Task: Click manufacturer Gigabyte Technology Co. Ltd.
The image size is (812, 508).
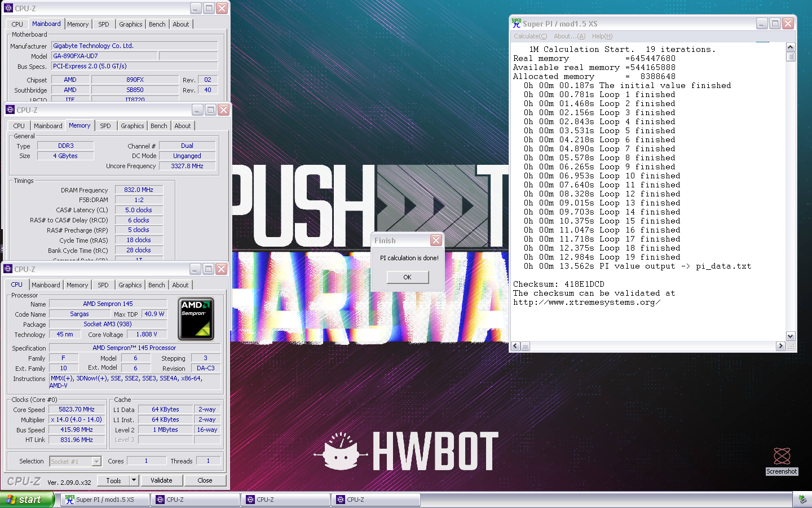Action: [x=134, y=46]
